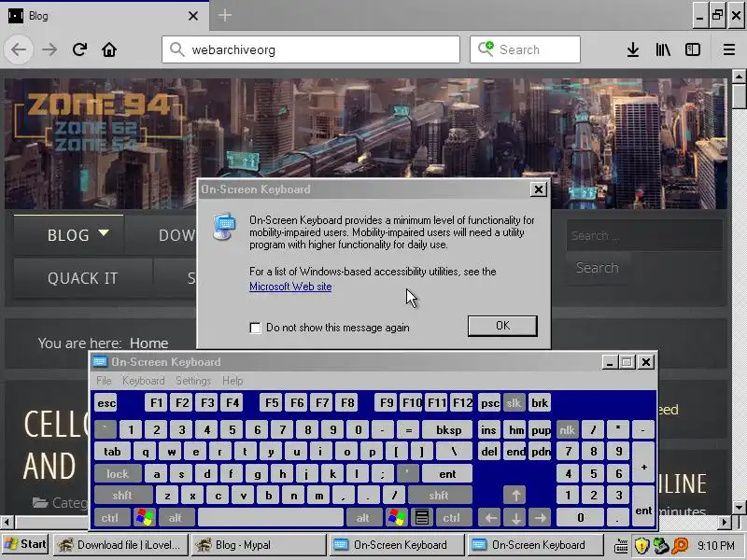Click the context menu application key
The width and height of the screenshot is (747, 560).
(x=422, y=517)
